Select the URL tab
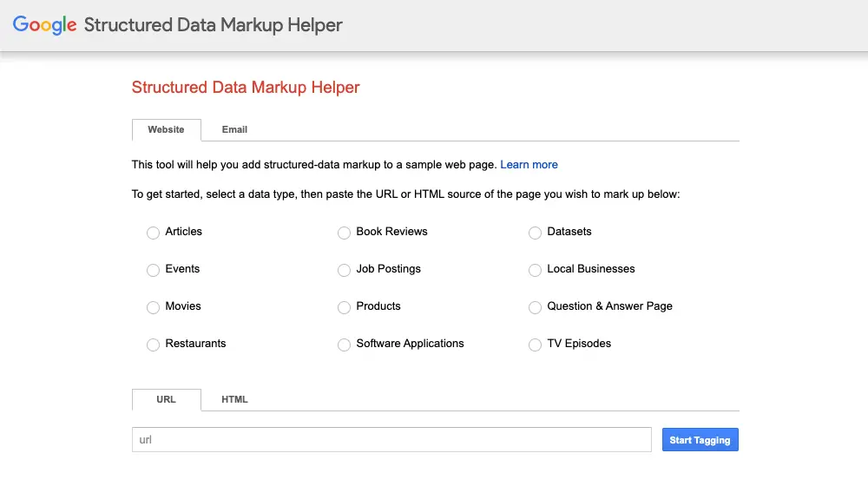Screen dimensions: 868x486 pyautogui.click(x=166, y=399)
